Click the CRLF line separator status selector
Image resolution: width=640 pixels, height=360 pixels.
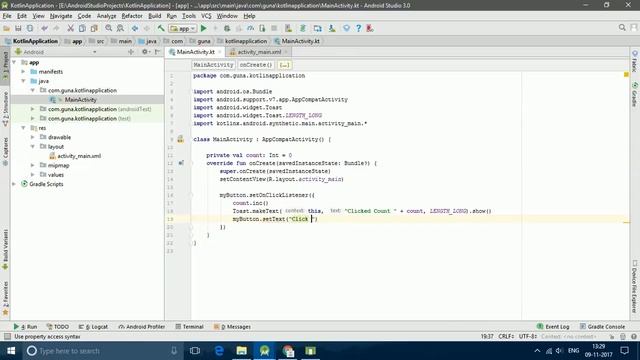coord(506,336)
